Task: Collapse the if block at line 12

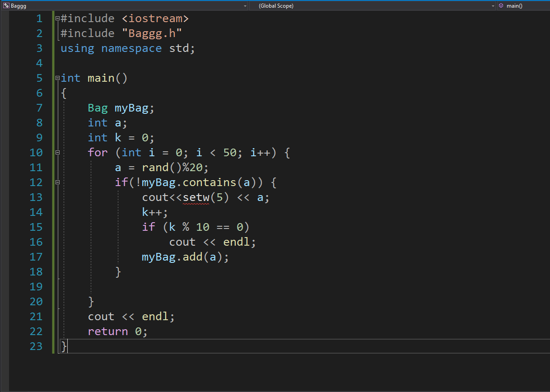Action: [57, 182]
